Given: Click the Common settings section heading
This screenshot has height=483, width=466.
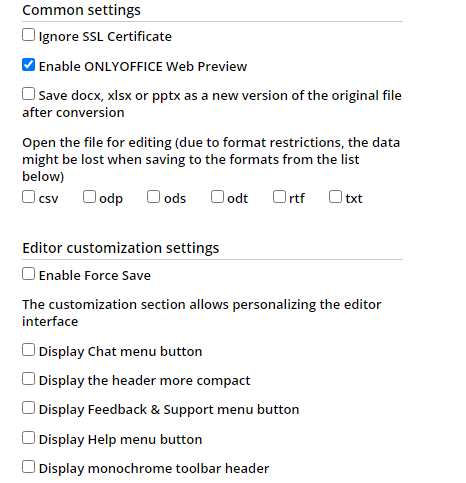Looking at the screenshot, I should click(x=81, y=10).
